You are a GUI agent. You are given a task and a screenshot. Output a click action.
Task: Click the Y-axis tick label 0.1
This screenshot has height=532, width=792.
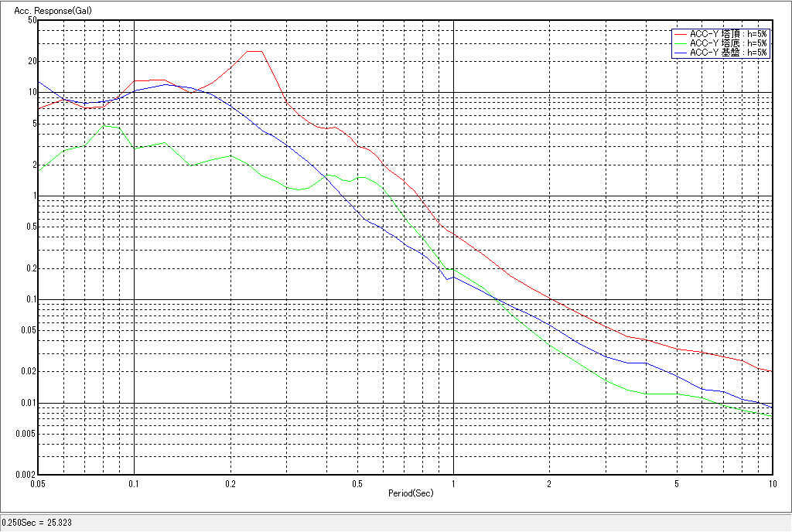pyautogui.click(x=30, y=300)
